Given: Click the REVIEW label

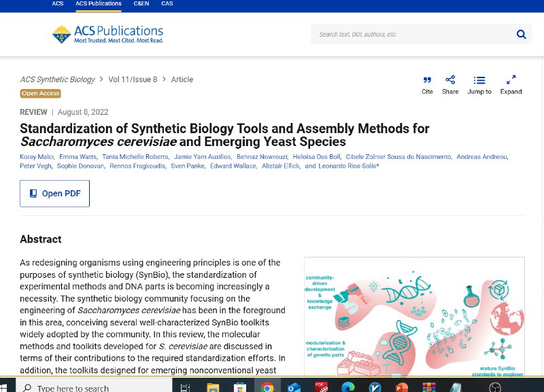Looking at the screenshot, I should coord(33,112).
